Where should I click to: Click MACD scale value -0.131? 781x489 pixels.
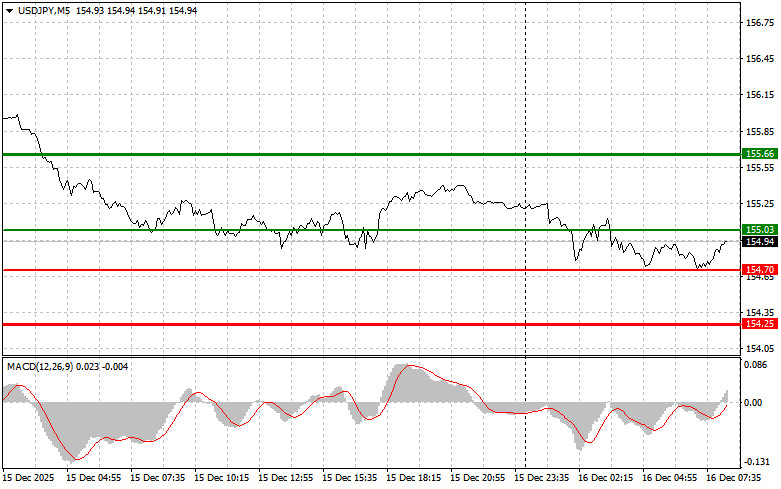(x=756, y=462)
